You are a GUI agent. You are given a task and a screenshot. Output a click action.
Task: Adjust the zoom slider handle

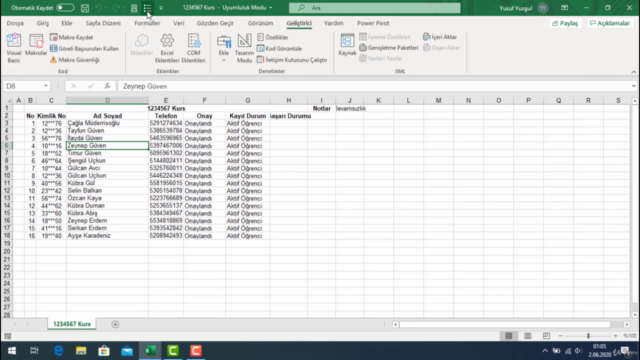[x=588, y=336]
